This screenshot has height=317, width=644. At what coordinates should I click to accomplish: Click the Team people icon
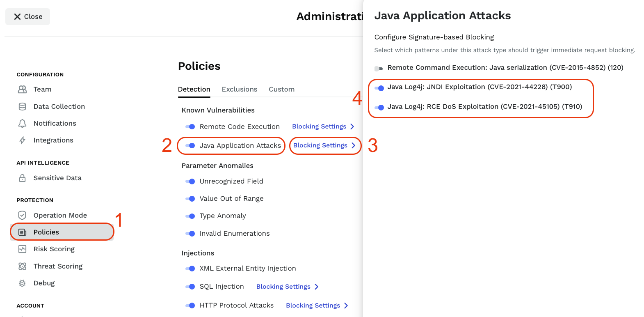(x=23, y=89)
